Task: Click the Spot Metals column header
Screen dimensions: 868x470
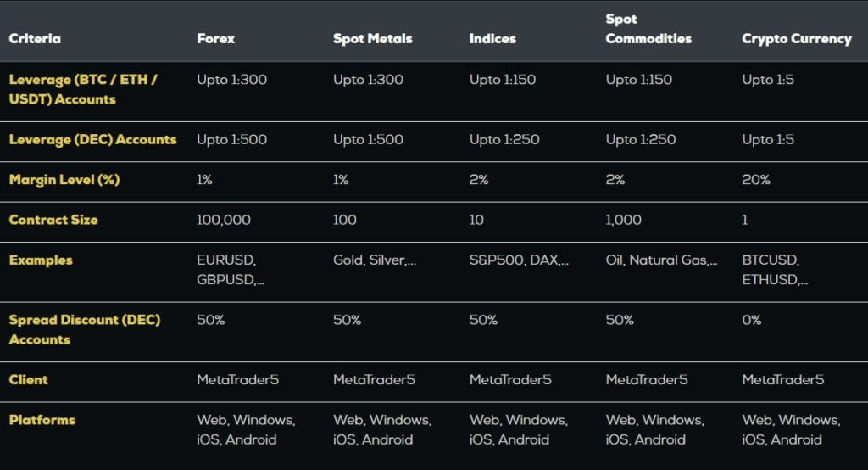Action: pyautogui.click(x=373, y=38)
